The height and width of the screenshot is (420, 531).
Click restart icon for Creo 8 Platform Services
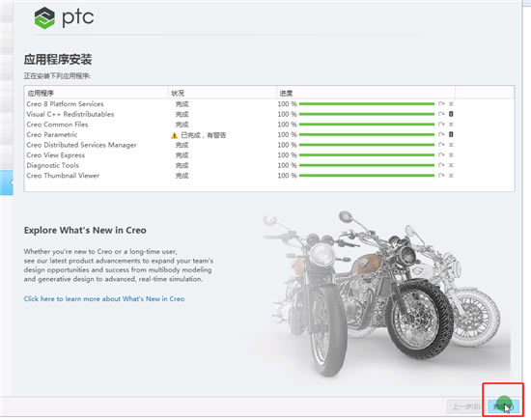(x=441, y=104)
